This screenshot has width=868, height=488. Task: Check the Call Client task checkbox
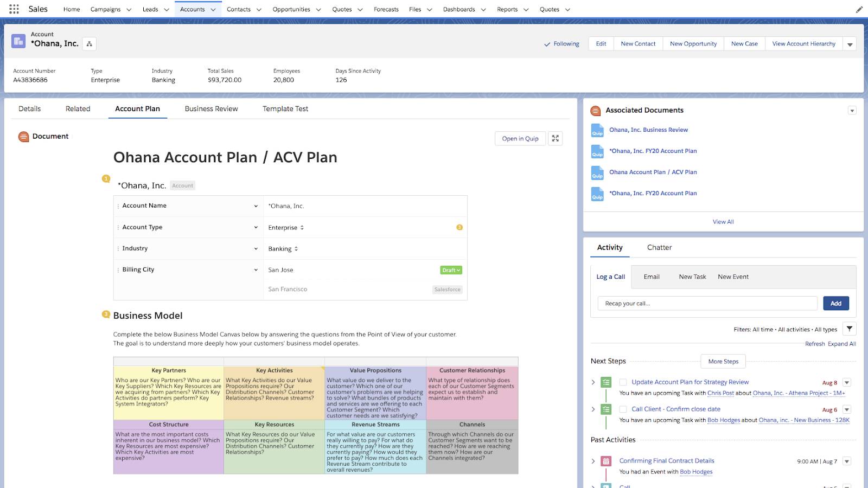click(x=623, y=409)
